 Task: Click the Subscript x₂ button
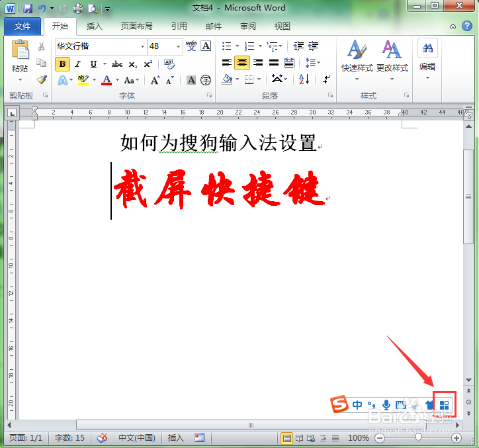(133, 64)
